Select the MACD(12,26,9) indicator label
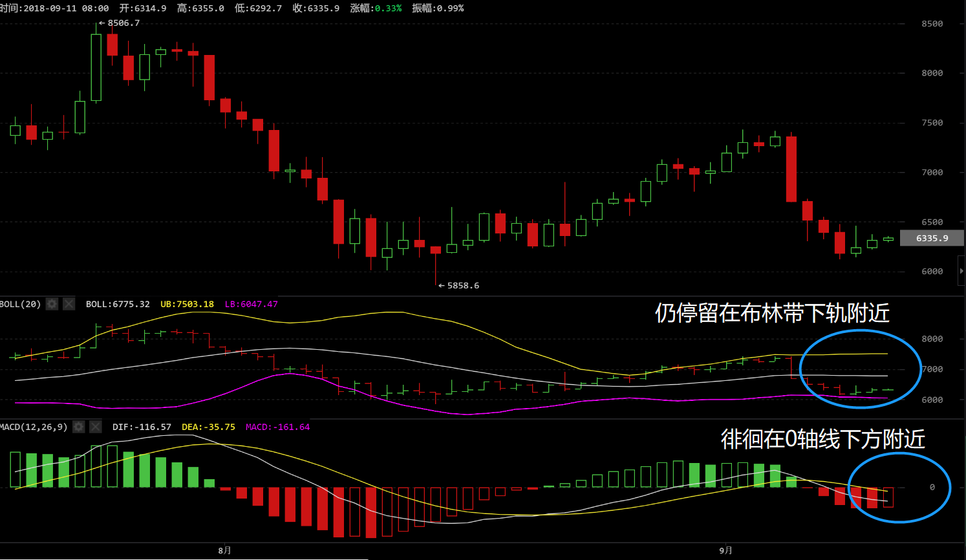This screenshot has height=560, width=966. pos(34,427)
